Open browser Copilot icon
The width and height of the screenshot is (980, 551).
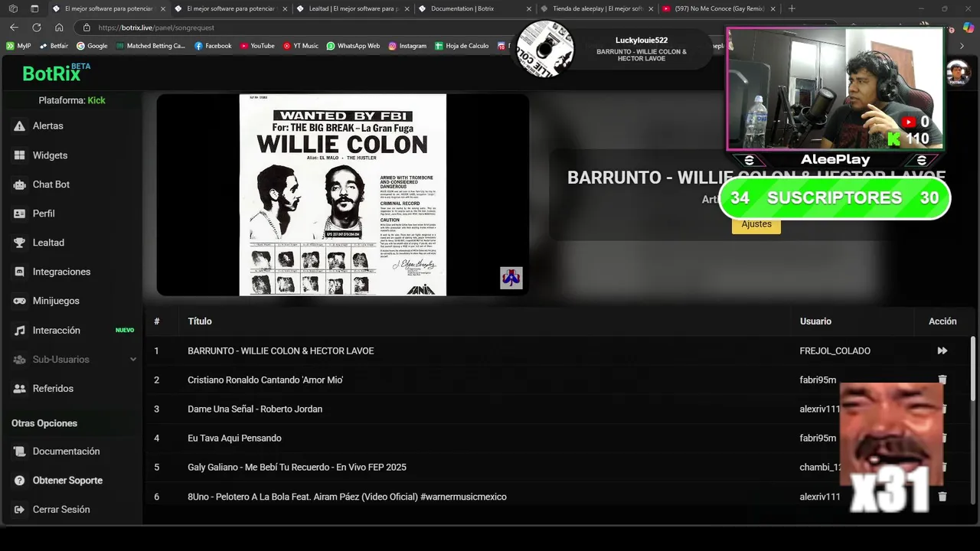click(x=969, y=28)
